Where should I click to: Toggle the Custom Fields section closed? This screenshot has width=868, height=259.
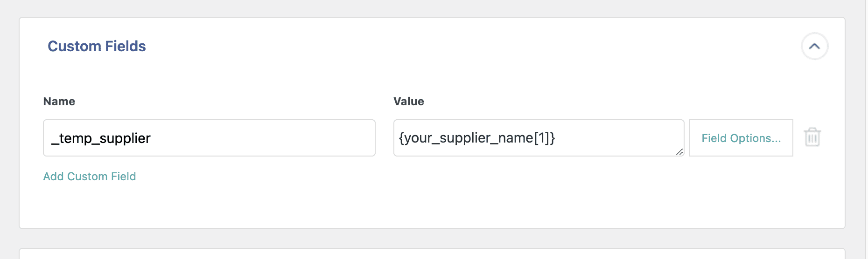click(x=814, y=46)
